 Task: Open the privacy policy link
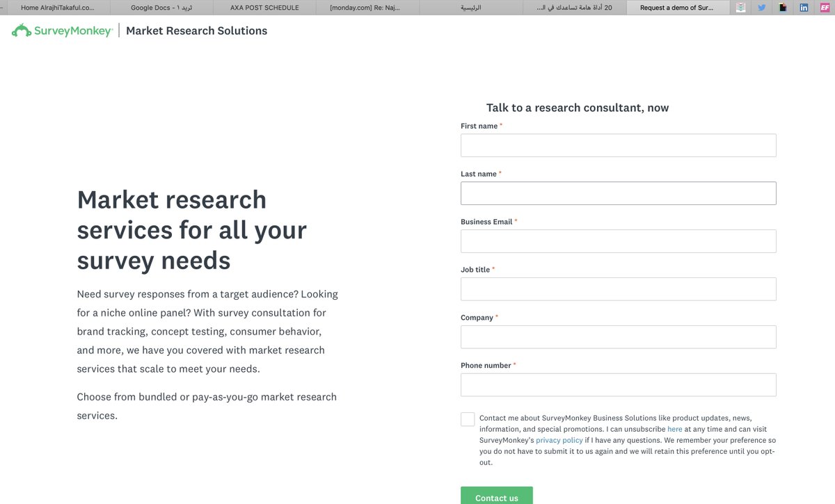pos(559,441)
